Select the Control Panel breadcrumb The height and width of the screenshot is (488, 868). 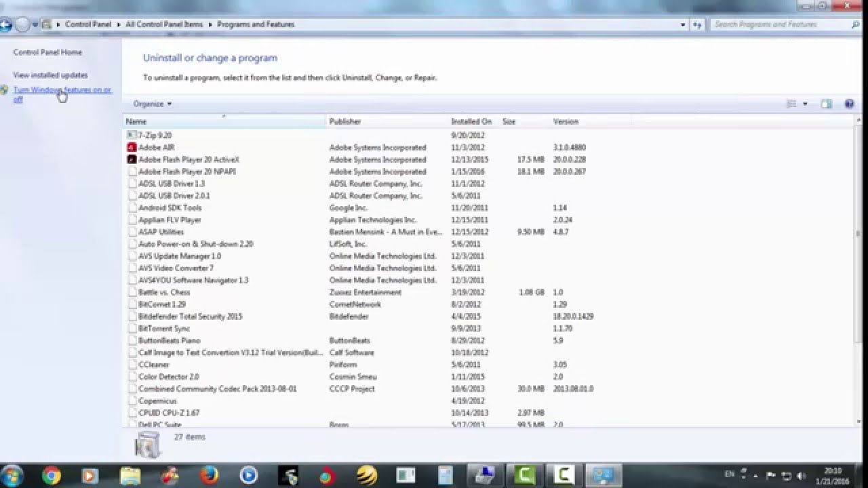(x=87, y=24)
